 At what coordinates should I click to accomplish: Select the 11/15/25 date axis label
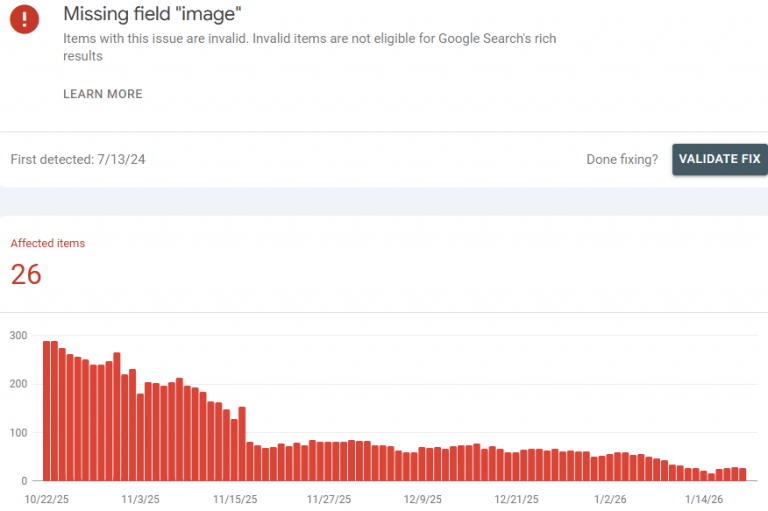click(234, 498)
